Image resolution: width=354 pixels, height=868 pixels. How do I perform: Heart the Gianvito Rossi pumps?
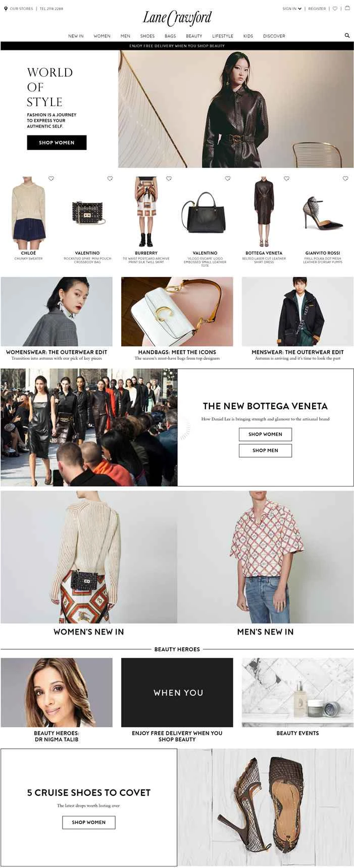coord(345,178)
